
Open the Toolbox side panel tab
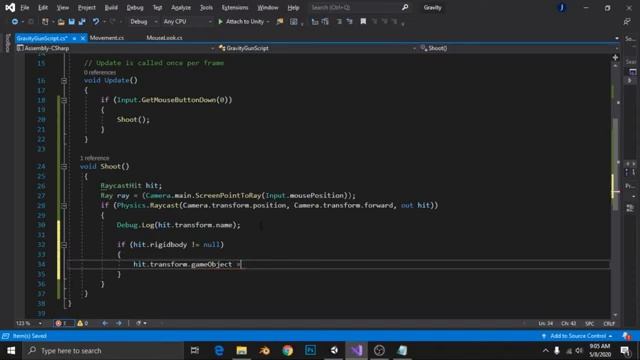click(x=7, y=43)
